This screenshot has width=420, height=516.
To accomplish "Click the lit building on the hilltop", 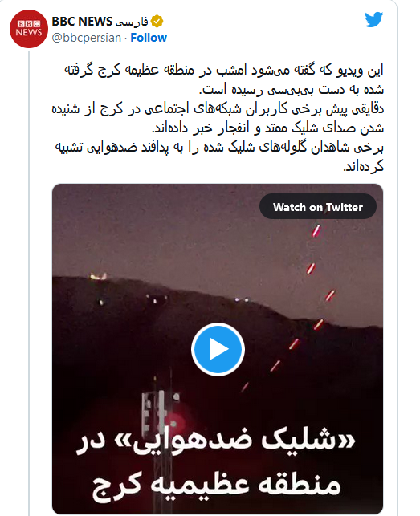I will click(x=98, y=276).
